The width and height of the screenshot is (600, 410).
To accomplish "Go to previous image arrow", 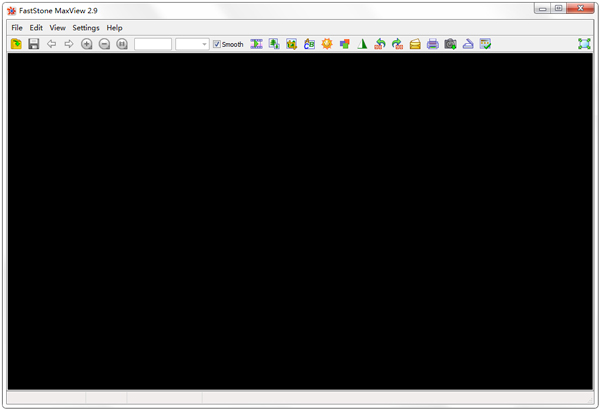I will pyautogui.click(x=51, y=44).
